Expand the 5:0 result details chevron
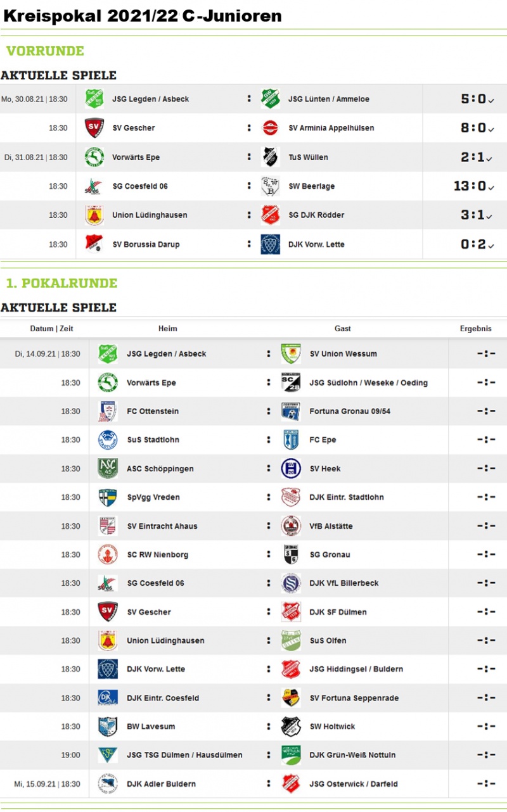The image size is (507, 812). click(x=491, y=100)
